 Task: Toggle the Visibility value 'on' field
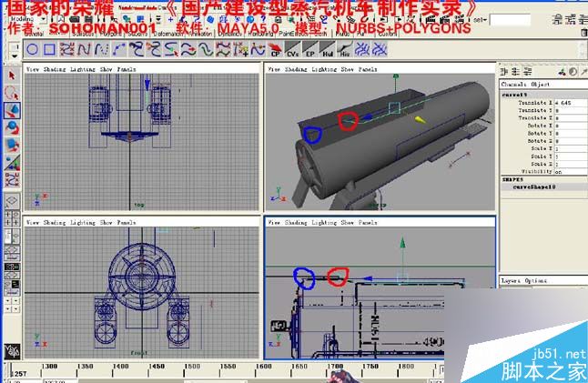coord(571,172)
